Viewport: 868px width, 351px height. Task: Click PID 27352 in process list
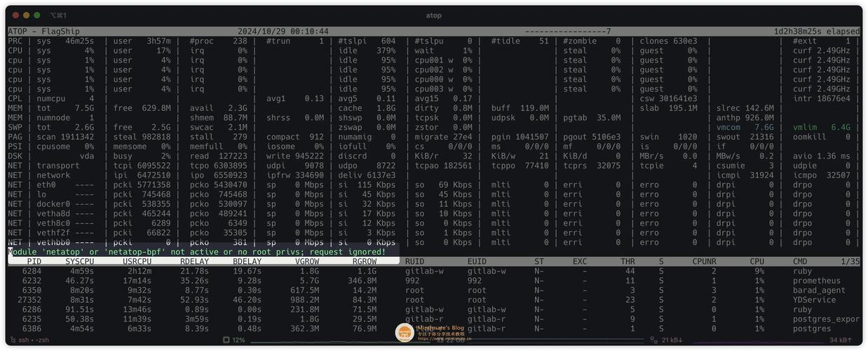pyautogui.click(x=29, y=300)
